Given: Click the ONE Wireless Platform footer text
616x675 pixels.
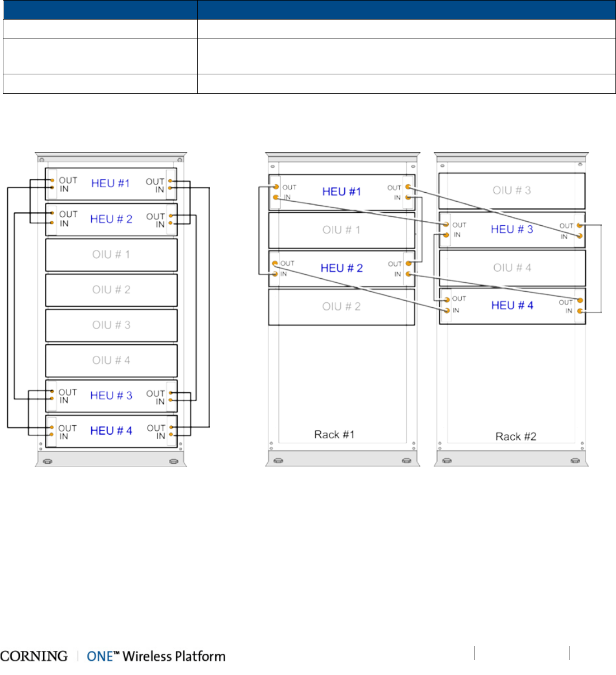Looking at the screenshot, I should [156, 657].
